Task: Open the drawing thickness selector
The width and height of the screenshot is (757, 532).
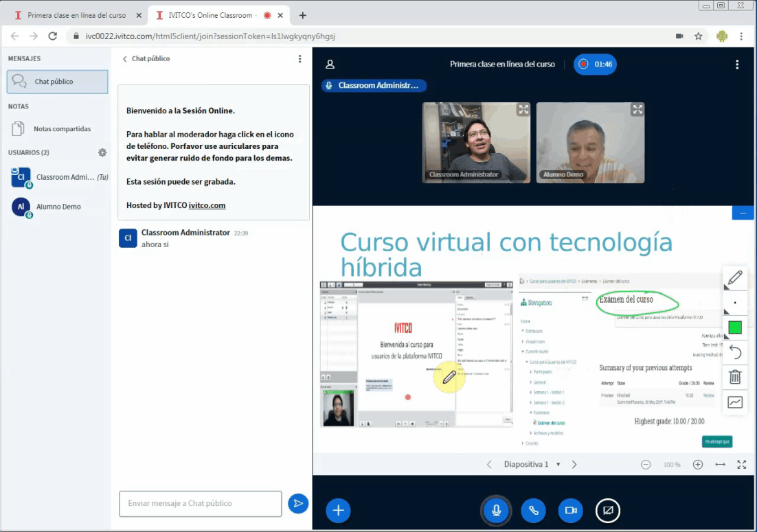Action: click(x=734, y=303)
